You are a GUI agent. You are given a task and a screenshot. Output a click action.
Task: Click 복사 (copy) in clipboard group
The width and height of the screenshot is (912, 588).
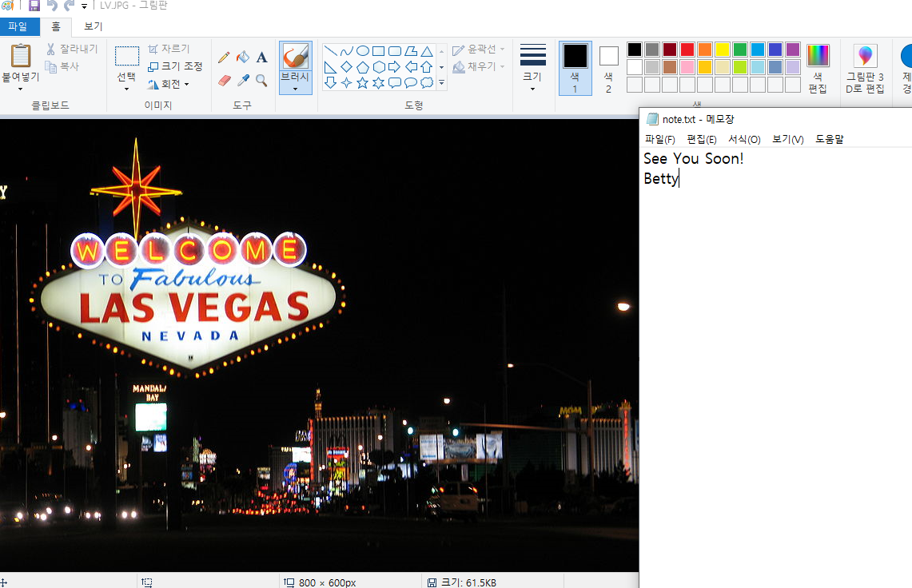[62, 66]
